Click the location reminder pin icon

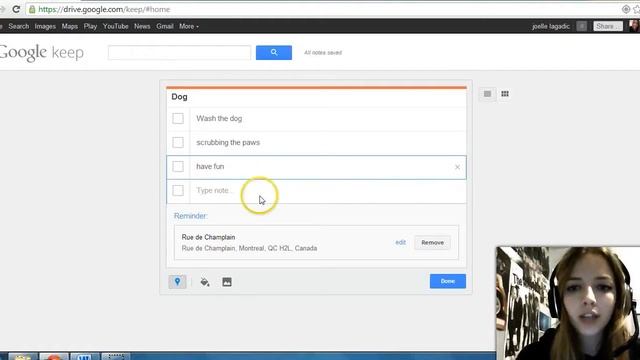[x=177, y=282]
